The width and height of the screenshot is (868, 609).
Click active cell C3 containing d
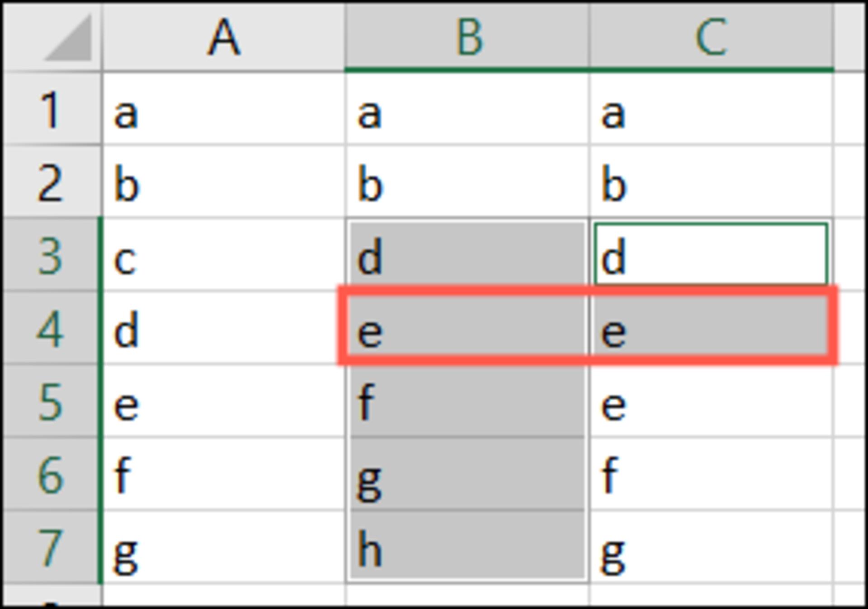[x=712, y=255]
